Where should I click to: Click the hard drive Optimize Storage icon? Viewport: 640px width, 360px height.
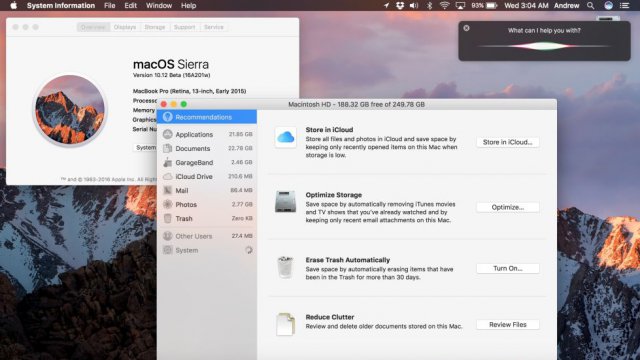(x=285, y=201)
